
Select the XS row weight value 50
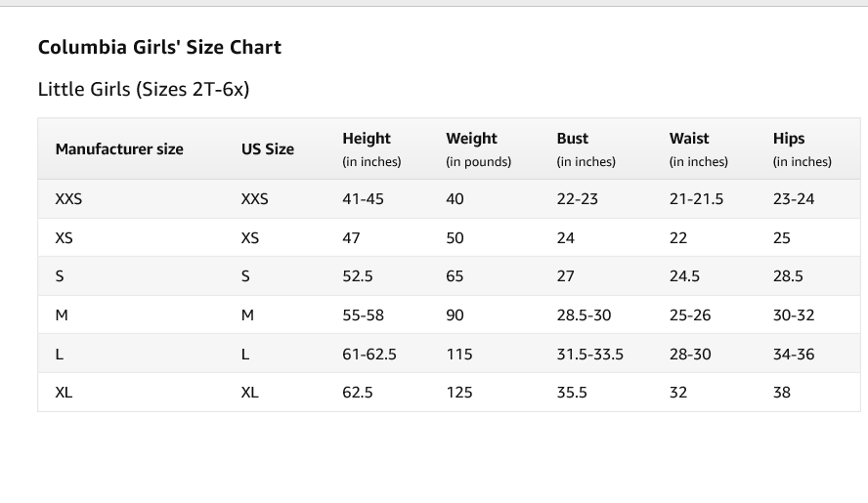[x=456, y=238]
